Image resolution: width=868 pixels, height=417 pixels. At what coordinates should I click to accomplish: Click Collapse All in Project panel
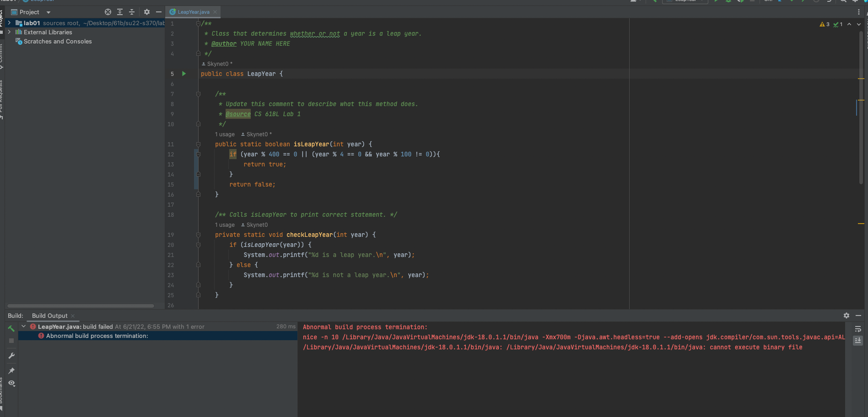pos(132,12)
